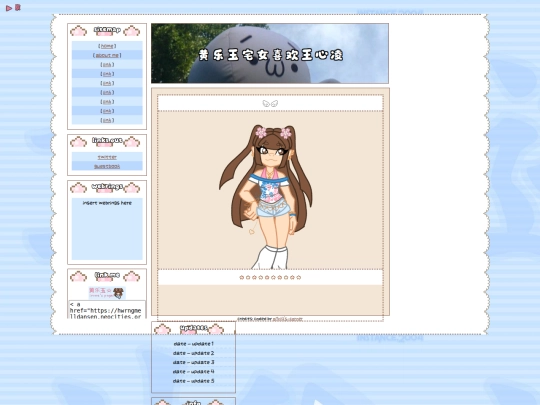Click the header banner with Chinese title
The width and height of the screenshot is (540, 405).
tap(270, 53)
